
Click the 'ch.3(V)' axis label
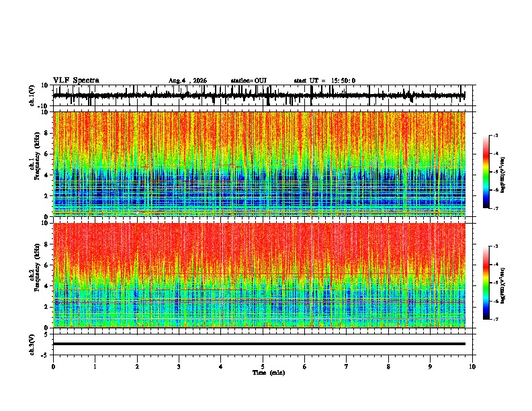click(32, 345)
